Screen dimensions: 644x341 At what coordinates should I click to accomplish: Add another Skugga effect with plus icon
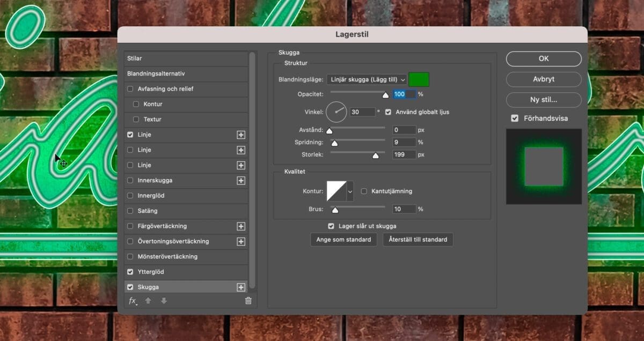[241, 287]
